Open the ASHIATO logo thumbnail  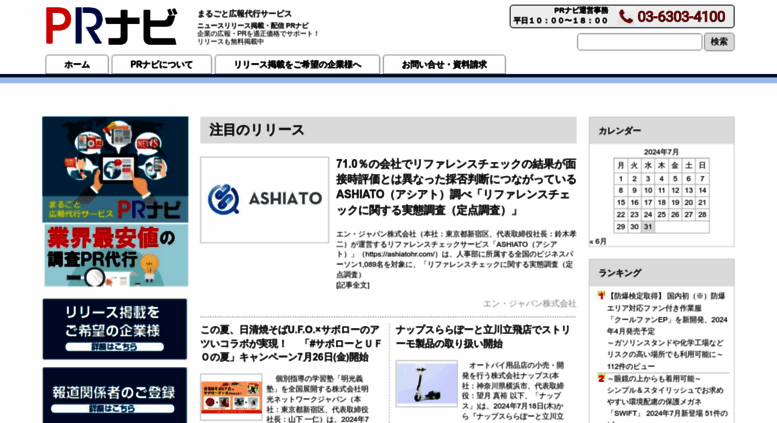pyautogui.click(x=265, y=200)
